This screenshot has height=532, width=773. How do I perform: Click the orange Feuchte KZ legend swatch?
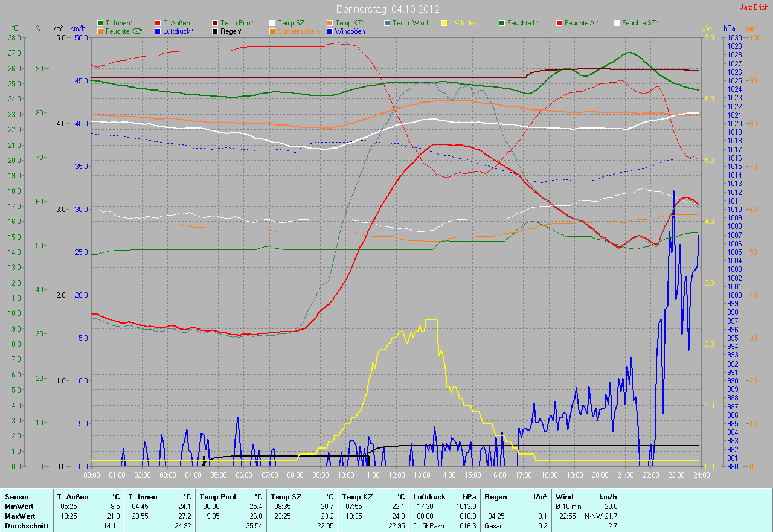100,31
